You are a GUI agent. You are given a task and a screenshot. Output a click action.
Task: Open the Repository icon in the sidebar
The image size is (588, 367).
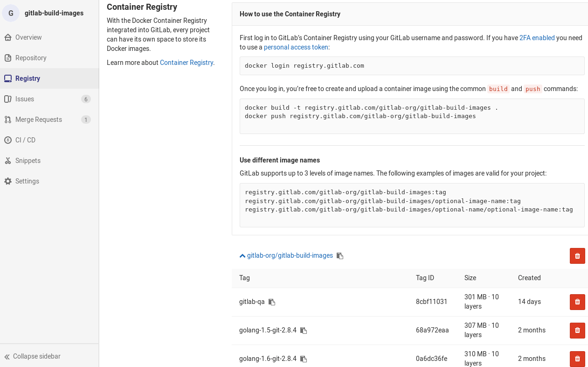[x=7, y=57]
